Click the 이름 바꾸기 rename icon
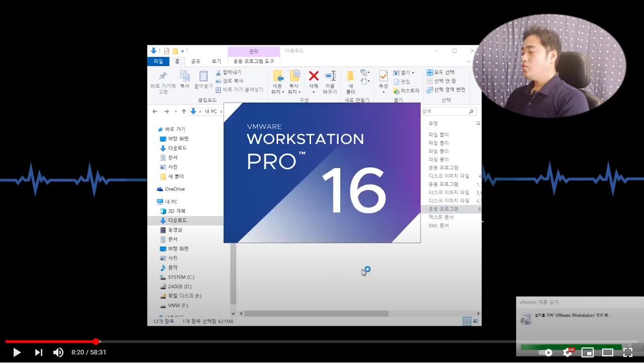The width and height of the screenshot is (644, 363). click(x=330, y=76)
